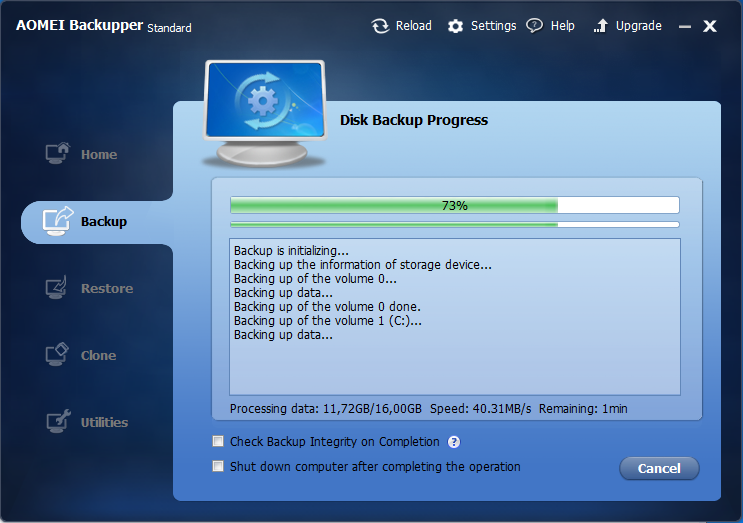
Task: Open the Utilities tab label
Action: coord(104,422)
